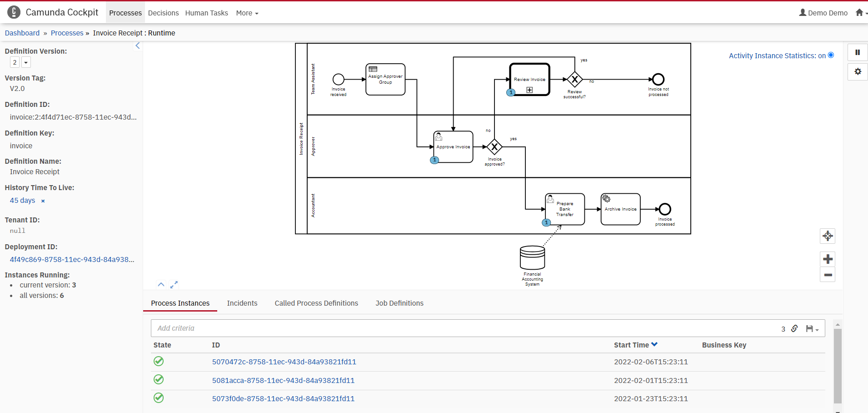This screenshot has height=413, width=868.
Task: Switch to the Incidents tab
Action: [x=242, y=303]
